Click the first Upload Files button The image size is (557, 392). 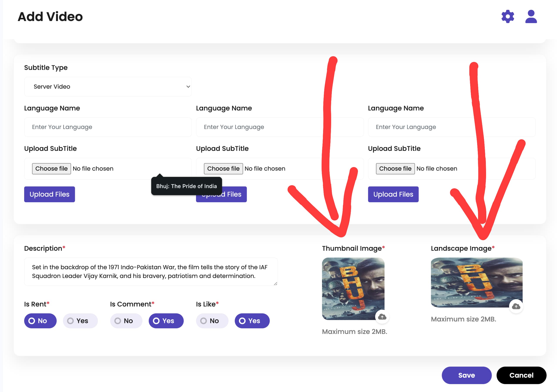49,194
